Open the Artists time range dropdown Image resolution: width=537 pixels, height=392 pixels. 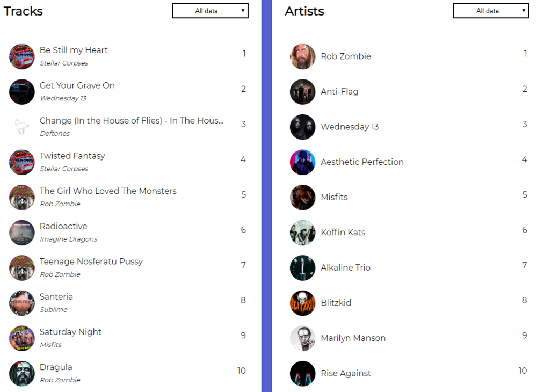tap(491, 11)
